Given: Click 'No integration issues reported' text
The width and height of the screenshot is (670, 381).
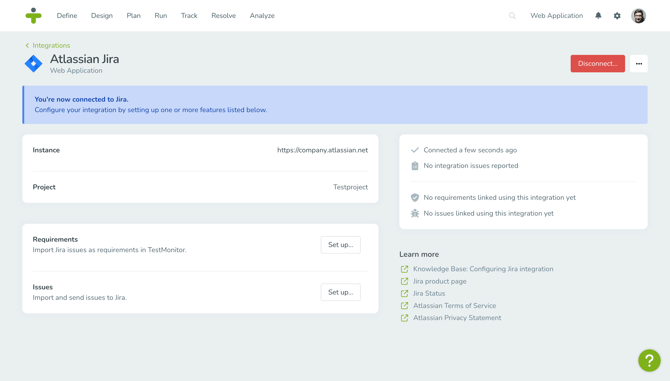Looking at the screenshot, I should coord(470,166).
